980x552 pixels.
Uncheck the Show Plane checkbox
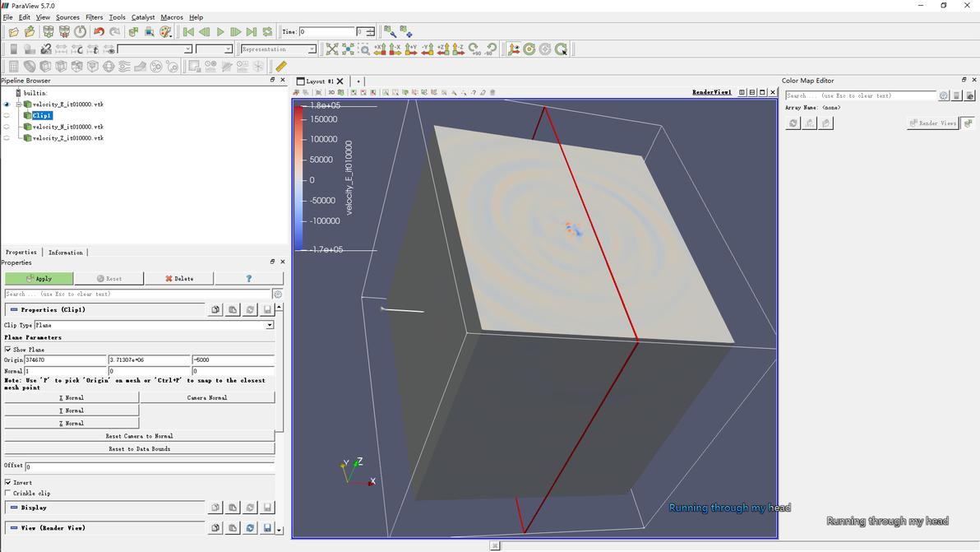8,350
